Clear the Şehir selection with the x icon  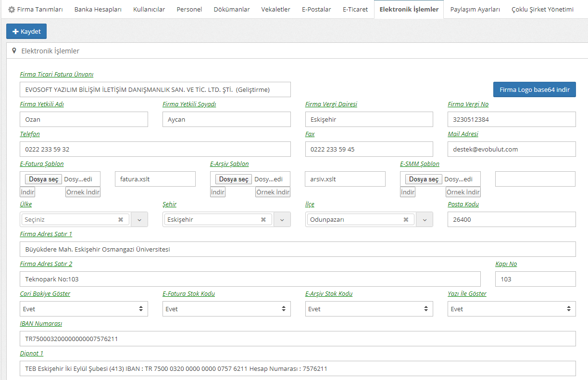(263, 219)
